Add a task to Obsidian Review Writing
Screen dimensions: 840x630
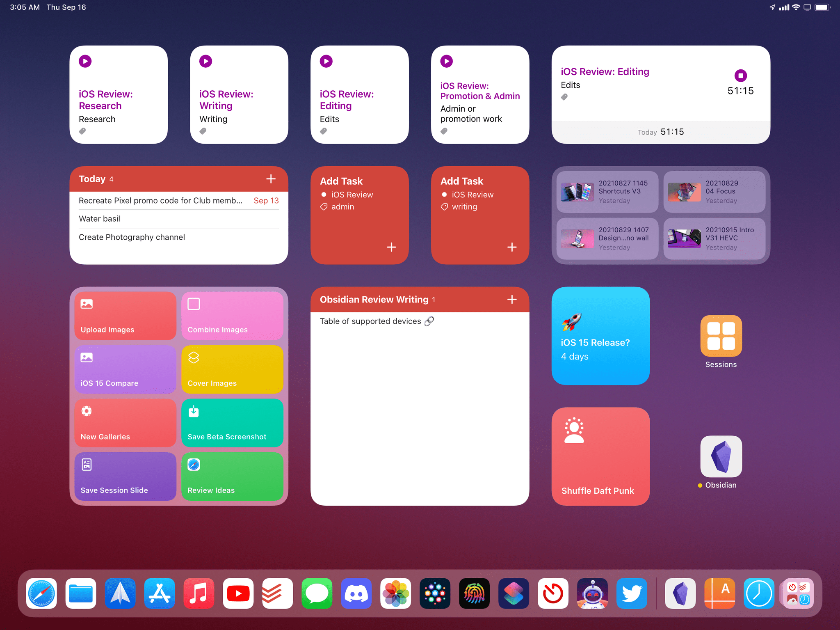pyautogui.click(x=512, y=300)
